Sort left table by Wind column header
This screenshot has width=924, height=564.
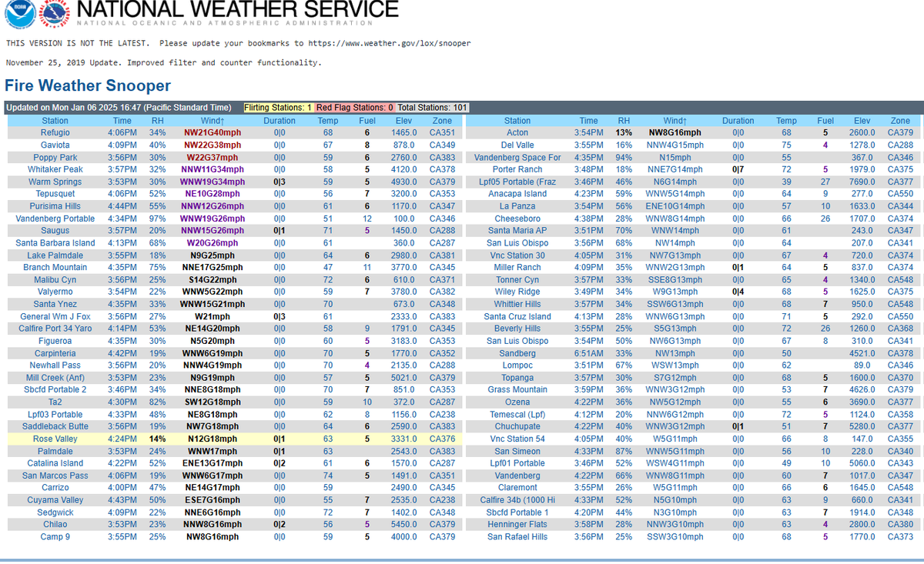(x=212, y=121)
